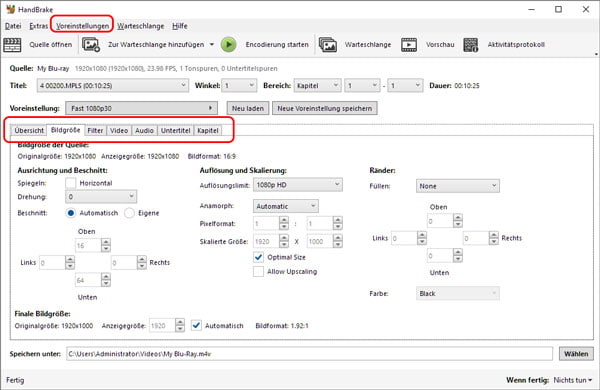600x390 pixels.
Task: Switch to the Untertitel tab
Action: (176, 131)
